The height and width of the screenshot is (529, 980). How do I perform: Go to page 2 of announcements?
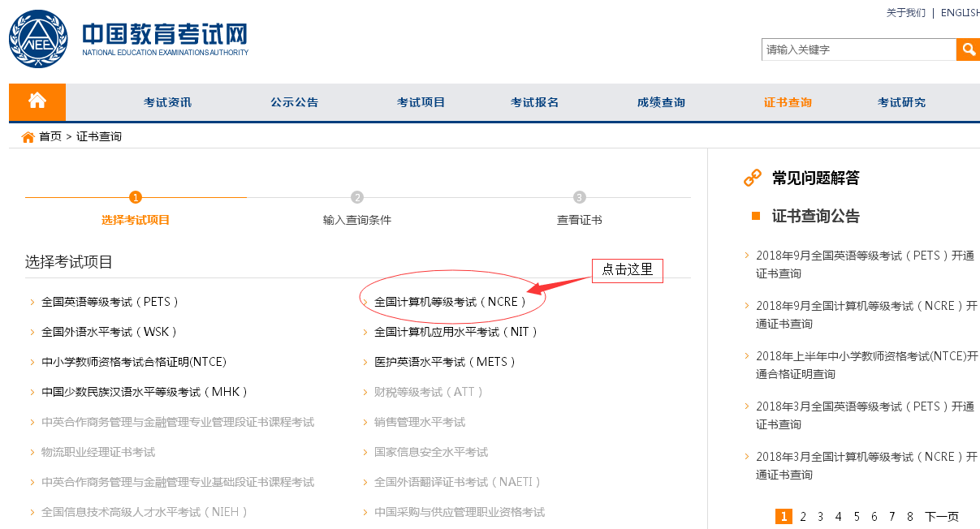pyautogui.click(x=803, y=516)
